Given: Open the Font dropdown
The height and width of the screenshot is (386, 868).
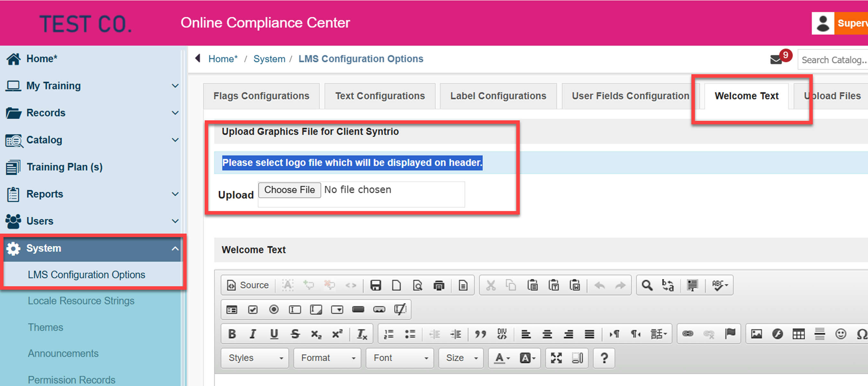Looking at the screenshot, I should [399, 358].
